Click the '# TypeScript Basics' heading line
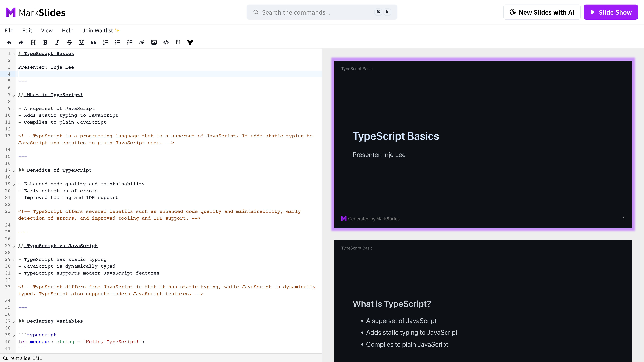This screenshot has height=362, width=644. tap(46, 53)
